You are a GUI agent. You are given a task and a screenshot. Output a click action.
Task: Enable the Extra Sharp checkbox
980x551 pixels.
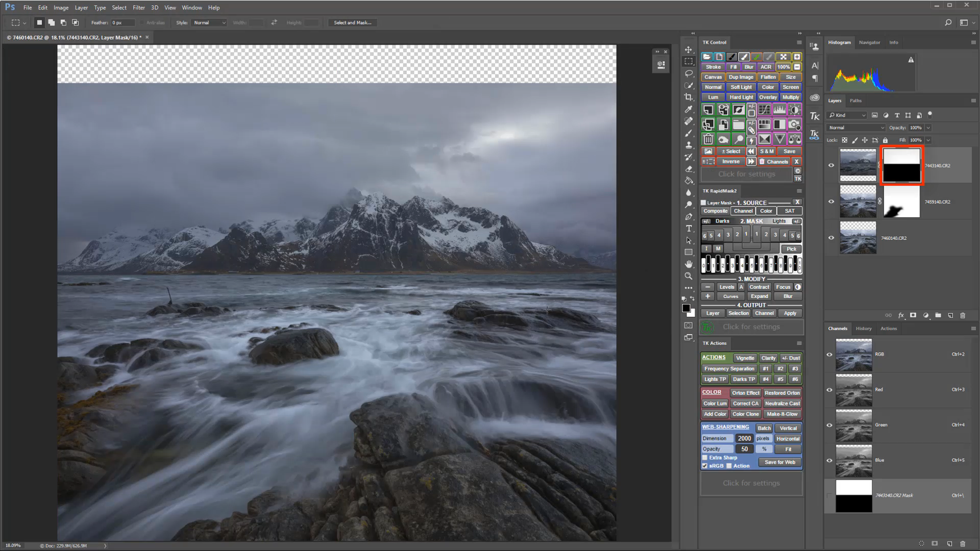pyautogui.click(x=705, y=458)
